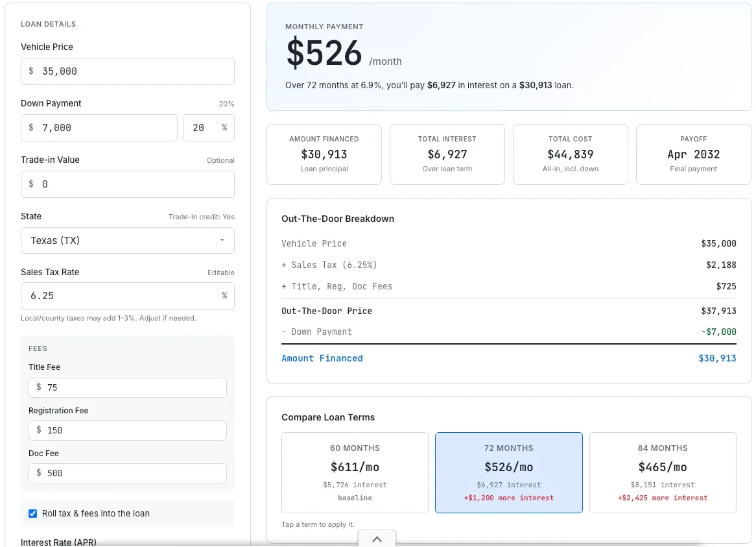756x547 pixels.
Task: Click the Trade-in Value input field
Action: [x=127, y=184]
